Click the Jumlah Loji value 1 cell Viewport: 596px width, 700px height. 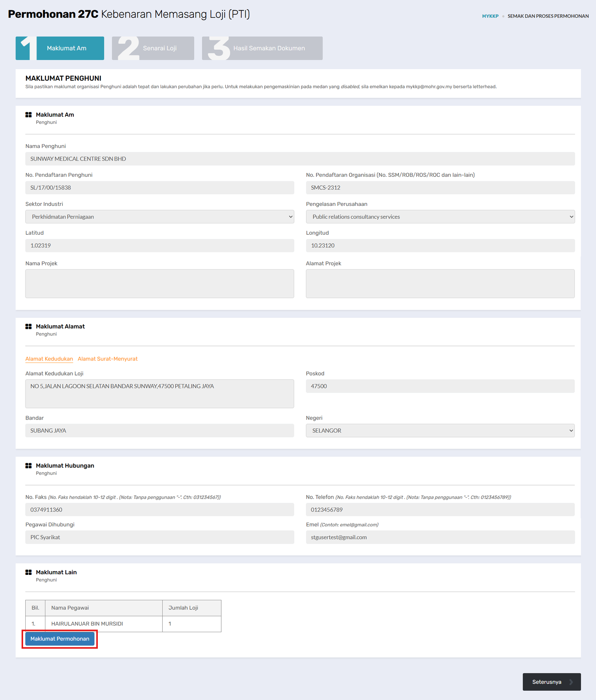coord(192,624)
